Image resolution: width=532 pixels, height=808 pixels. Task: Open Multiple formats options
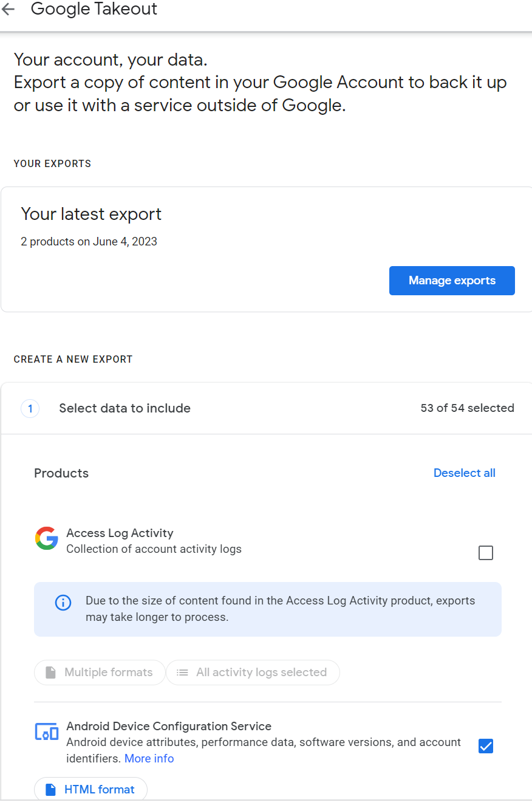tap(100, 673)
